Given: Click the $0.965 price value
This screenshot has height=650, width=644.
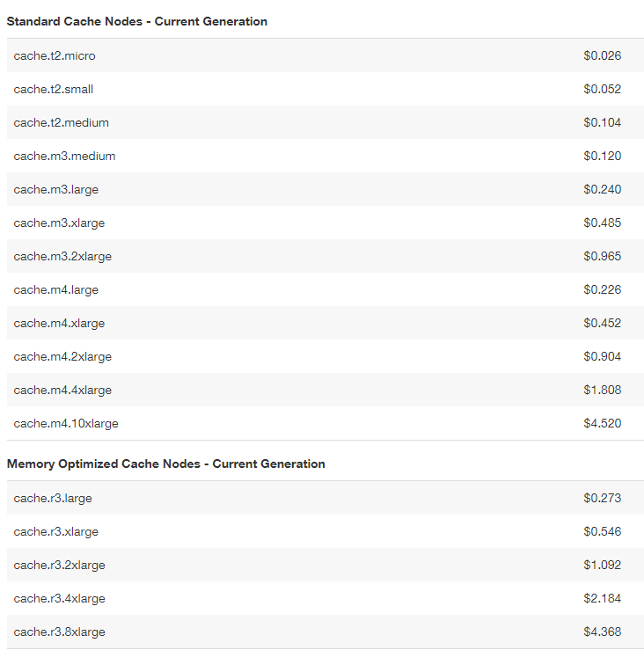Looking at the screenshot, I should tap(602, 256).
